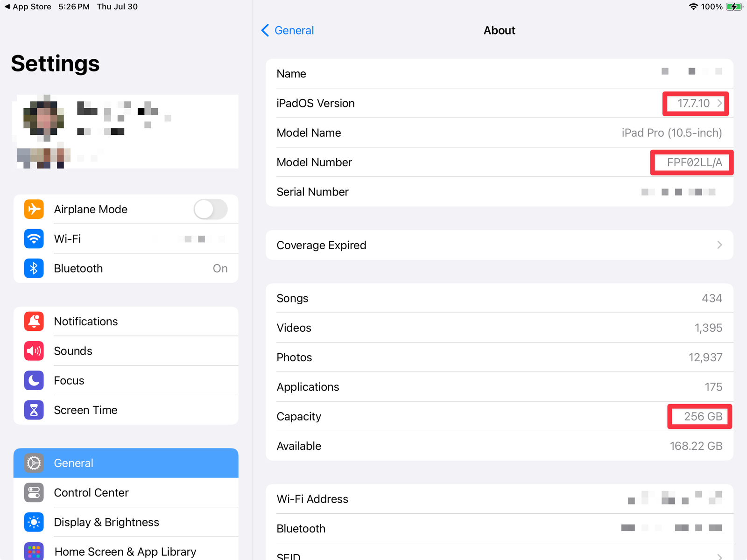Screen dimensions: 747x560
Task: Tap the Bluetooth address row in About
Action: (x=500, y=529)
